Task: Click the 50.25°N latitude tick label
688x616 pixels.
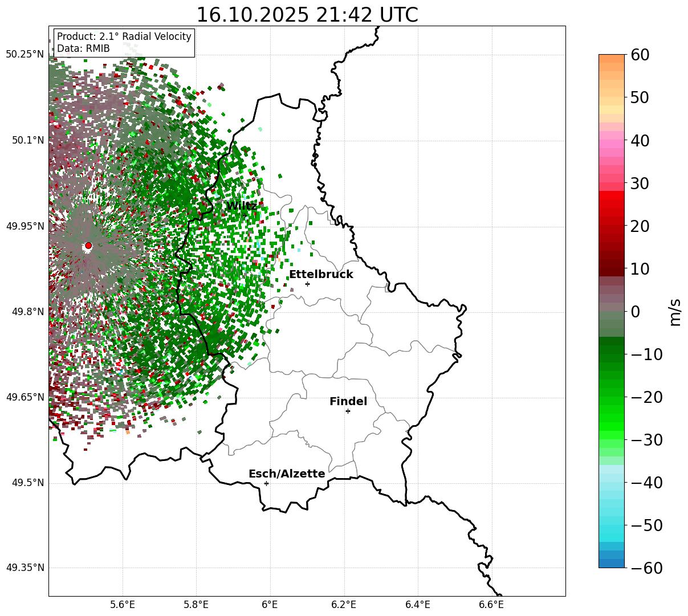Action: 25,54
